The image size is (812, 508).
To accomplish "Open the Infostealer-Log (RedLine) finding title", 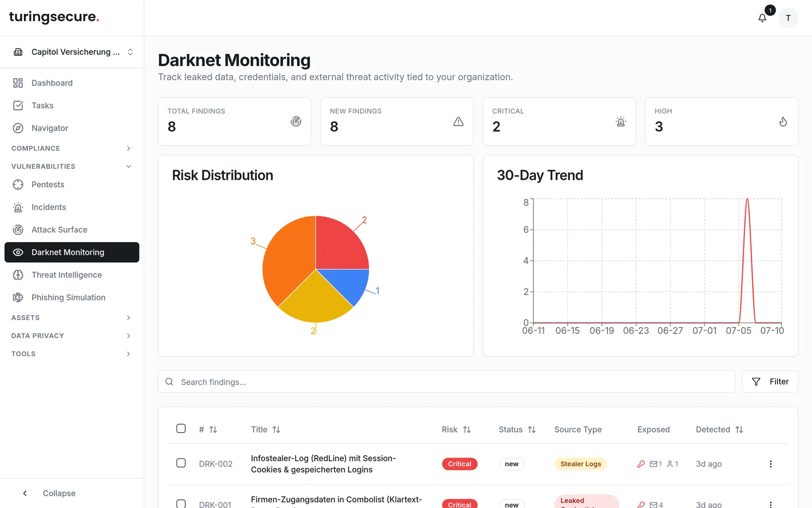I will tap(323, 464).
